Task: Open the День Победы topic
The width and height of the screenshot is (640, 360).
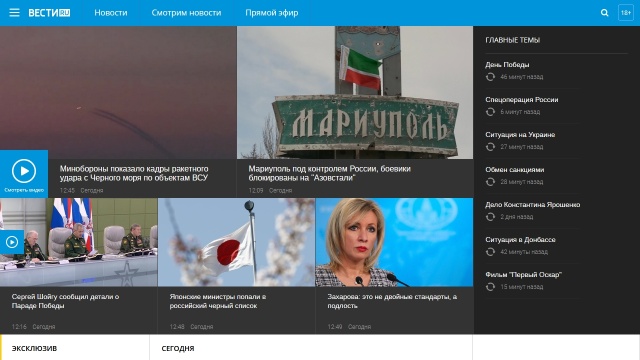Action: point(507,64)
